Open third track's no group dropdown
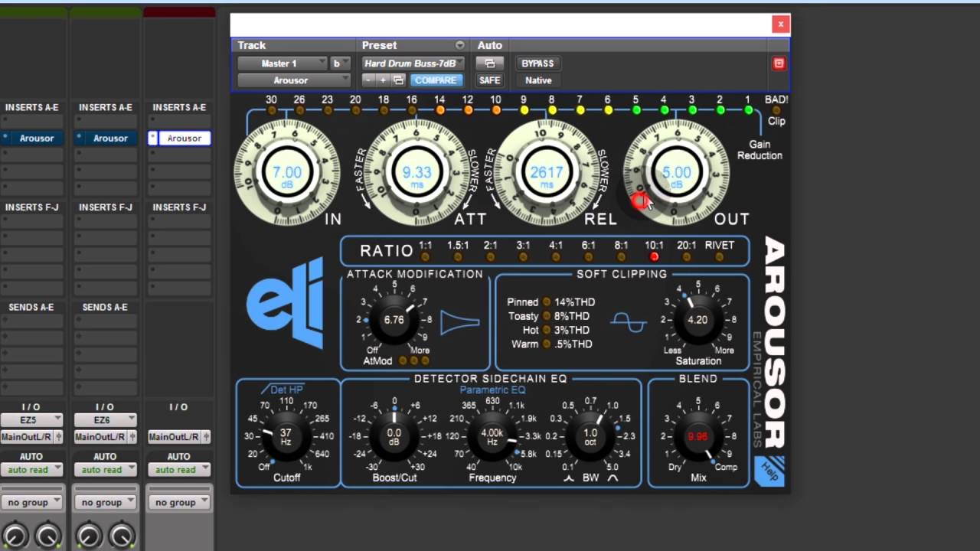Image resolution: width=980 pixels, height=551 pixels. [178, 503]
